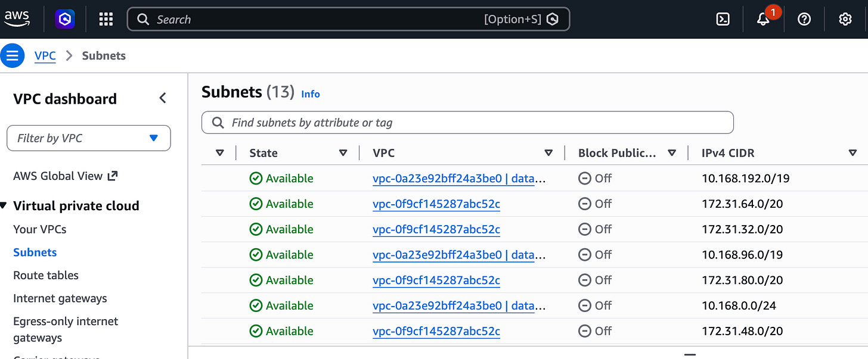Open VPC link in the 10.168.0.0/24 row

(x=459, y=306)
